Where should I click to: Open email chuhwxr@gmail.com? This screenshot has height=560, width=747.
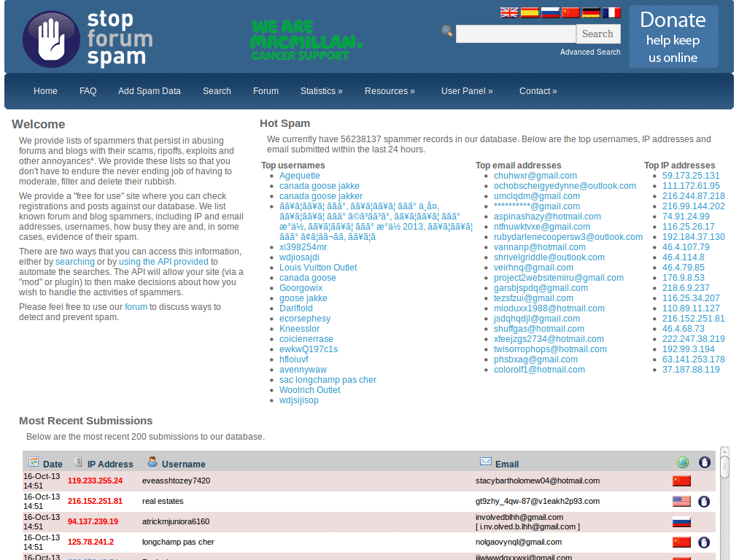[535, 176]
